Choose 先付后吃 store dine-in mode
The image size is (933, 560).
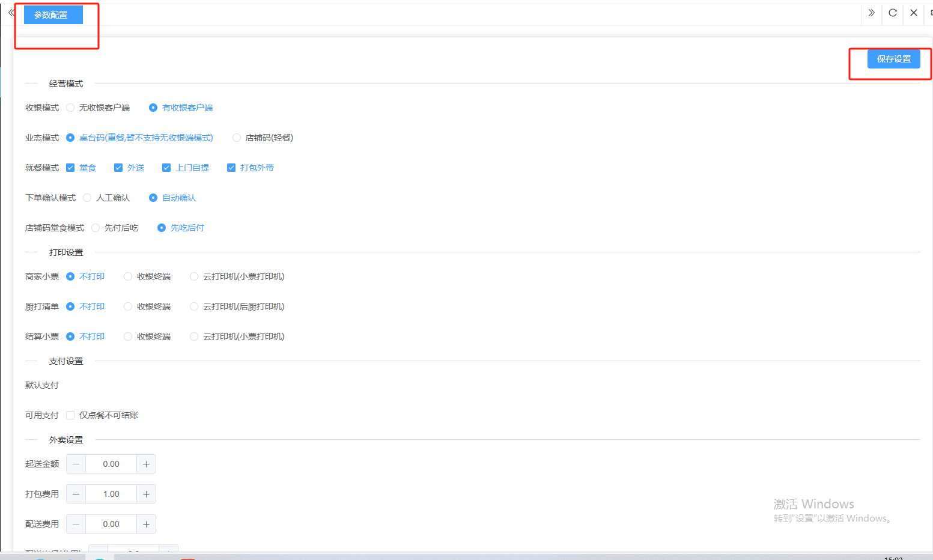click(x=96, y=228)
